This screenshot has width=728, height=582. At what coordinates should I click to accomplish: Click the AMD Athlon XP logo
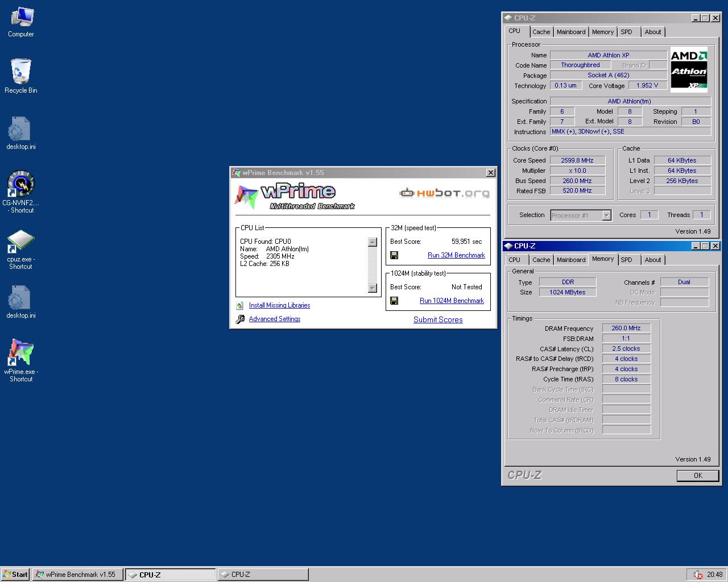point(689,69)
